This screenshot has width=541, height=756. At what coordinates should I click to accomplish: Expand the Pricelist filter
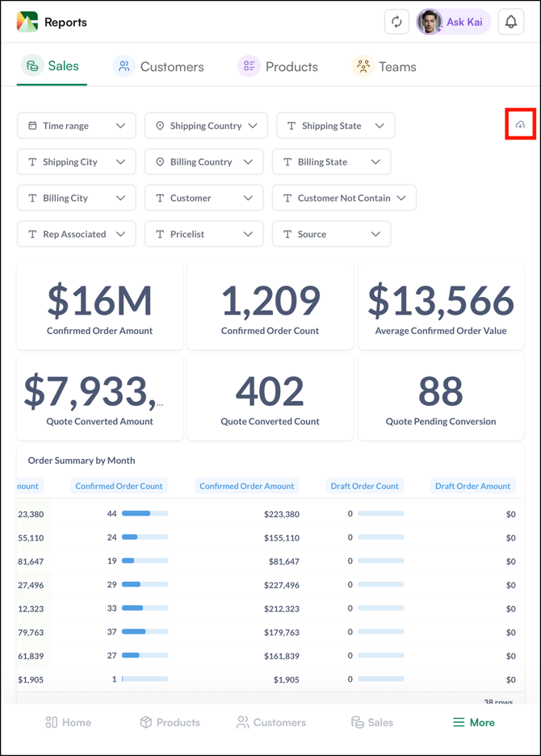click(203, 234)
